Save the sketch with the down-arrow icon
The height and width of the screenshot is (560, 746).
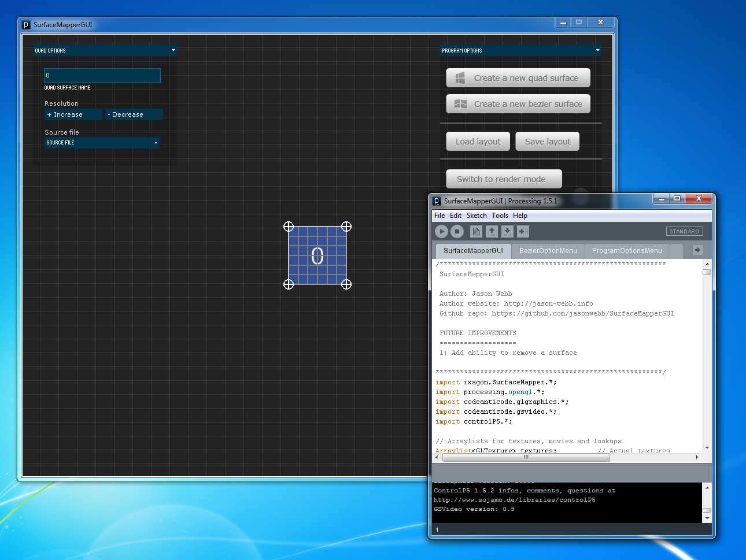pyautogui.click(x=507, y=231)
